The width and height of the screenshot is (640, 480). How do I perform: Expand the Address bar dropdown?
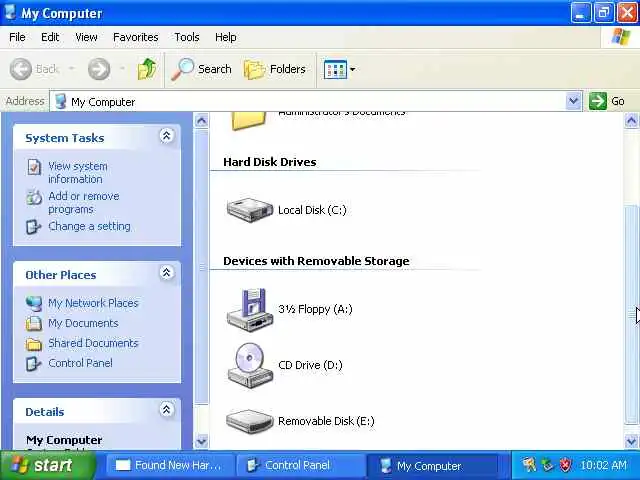point(573,101)
